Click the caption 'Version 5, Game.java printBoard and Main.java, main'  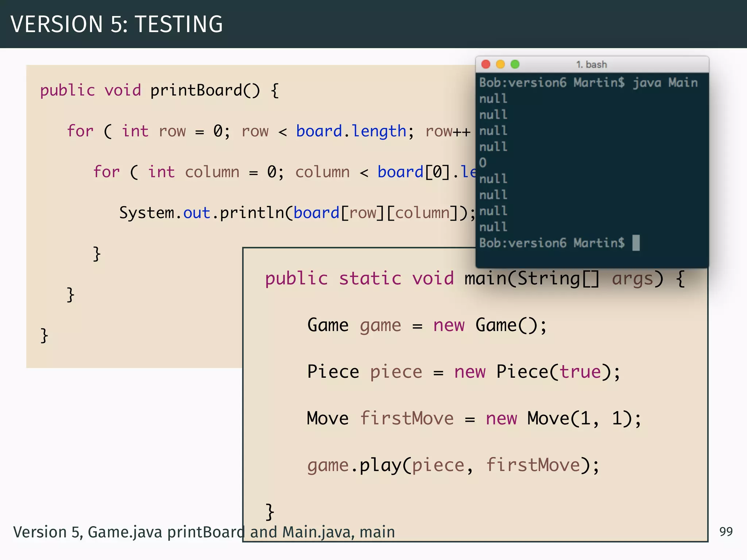pos(204,532)
